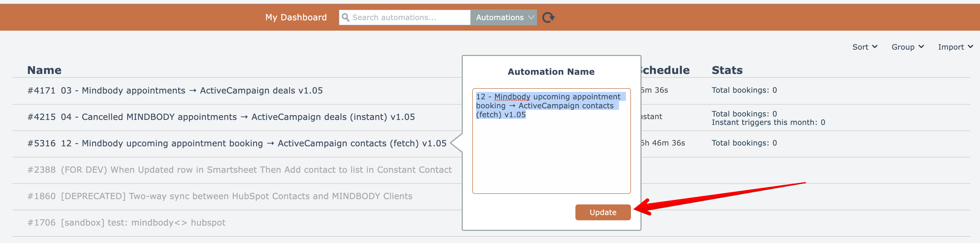Focus the Search automations field

coord(409,17)
